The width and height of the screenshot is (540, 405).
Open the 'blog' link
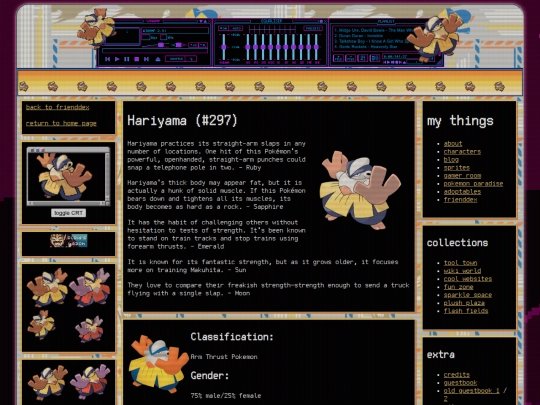click(x=451, y=159)
